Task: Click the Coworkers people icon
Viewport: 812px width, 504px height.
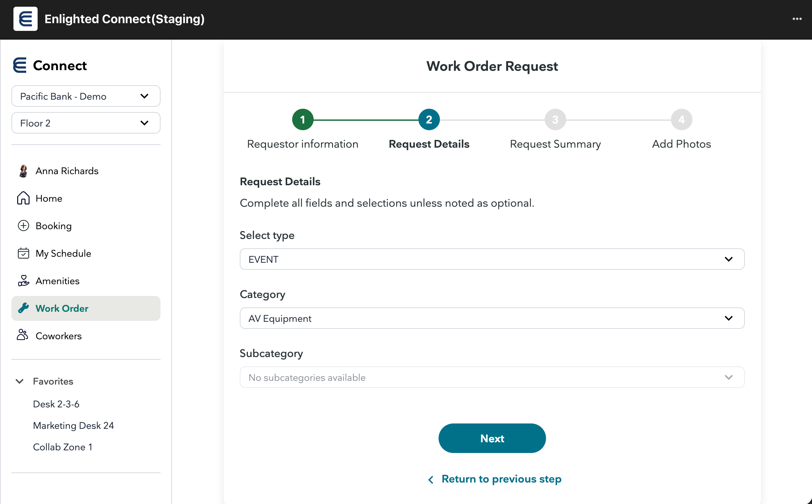Action: pos(22,335)
